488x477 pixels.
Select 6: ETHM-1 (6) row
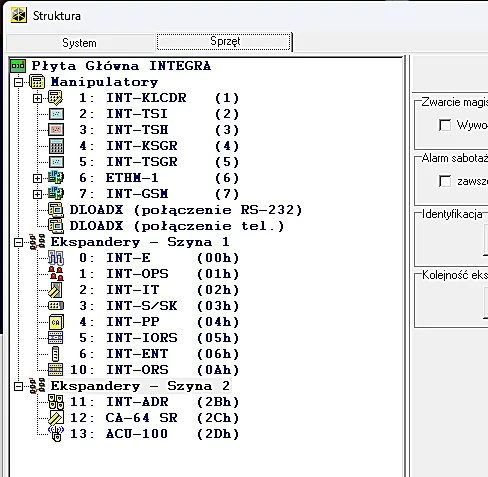pyautogui.click(x=159, y=178)
